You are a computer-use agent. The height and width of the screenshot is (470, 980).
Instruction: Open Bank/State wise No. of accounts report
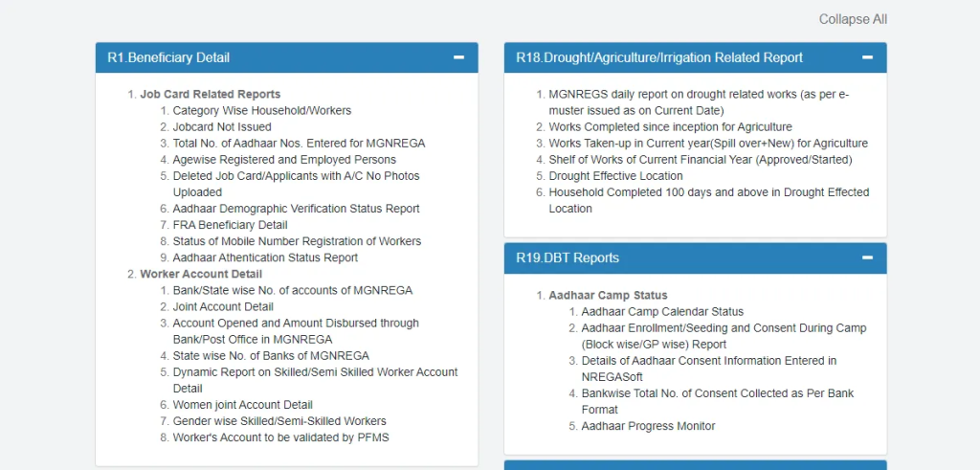[293, 290]
